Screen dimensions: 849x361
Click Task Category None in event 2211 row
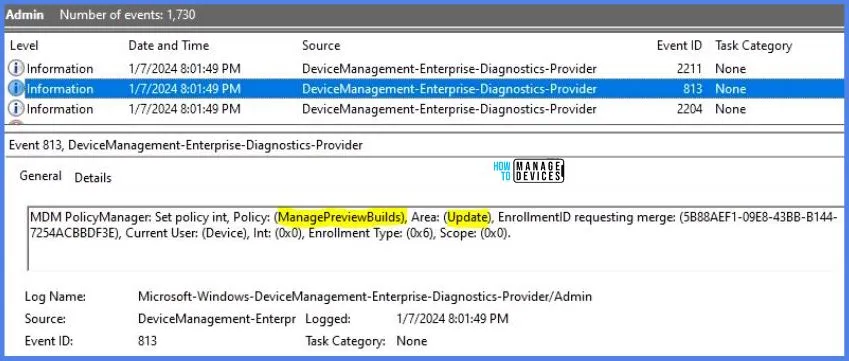click(730, 69)
